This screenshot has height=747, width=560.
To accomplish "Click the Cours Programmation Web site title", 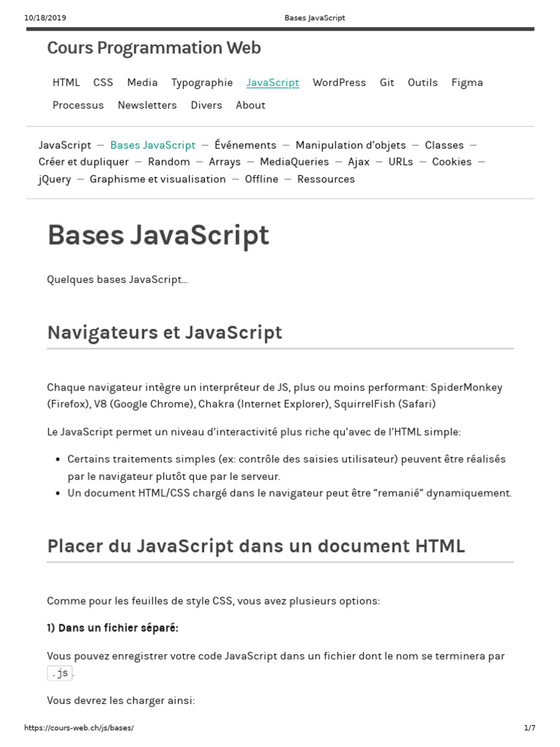I will point(154,48).
